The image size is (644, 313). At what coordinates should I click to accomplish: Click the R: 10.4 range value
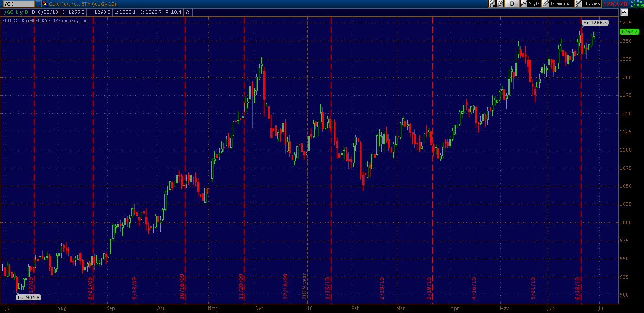click(173, 12)
